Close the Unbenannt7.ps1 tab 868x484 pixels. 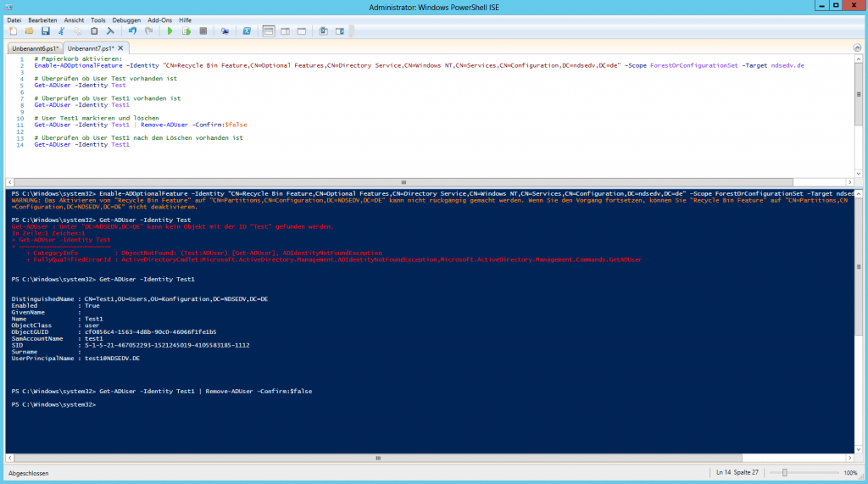point(120,48)
